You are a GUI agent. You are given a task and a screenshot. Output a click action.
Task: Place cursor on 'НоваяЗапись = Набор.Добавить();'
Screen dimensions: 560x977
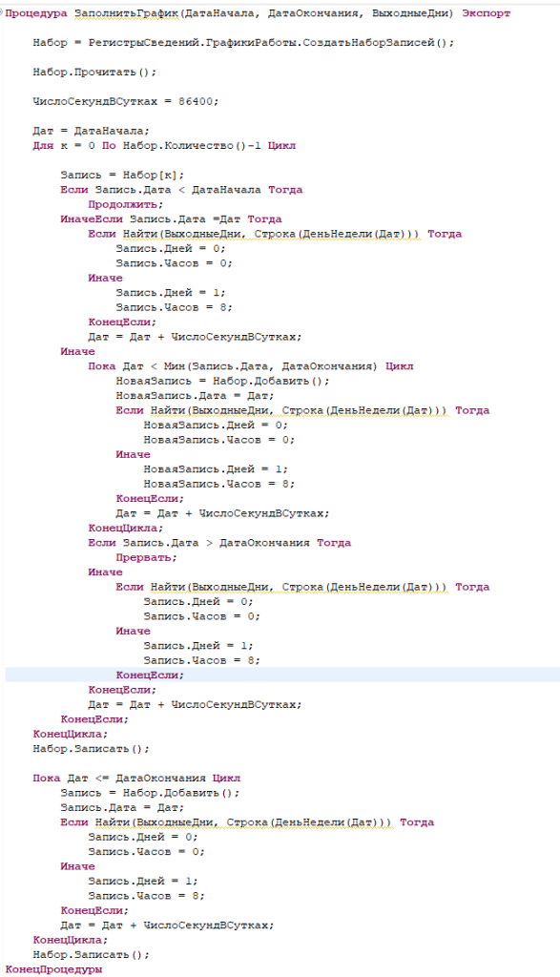click(x=222, y=382)
